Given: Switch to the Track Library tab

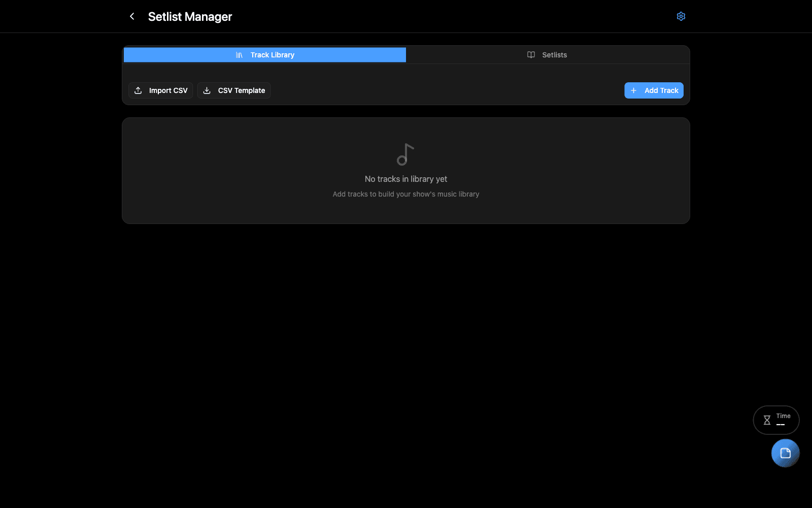Looking at the screenshot, I should coord(265,55).
